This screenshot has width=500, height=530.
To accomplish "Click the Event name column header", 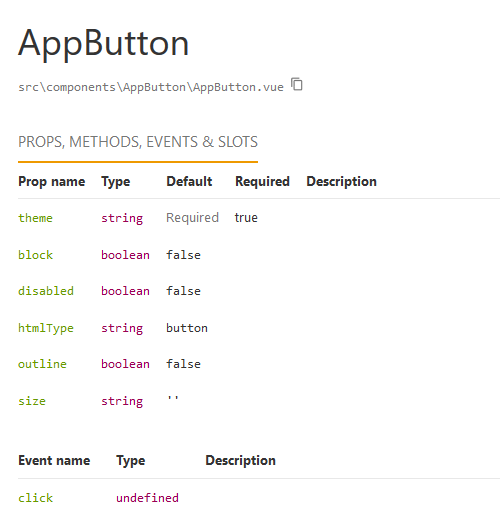I will tap(54, 461).
